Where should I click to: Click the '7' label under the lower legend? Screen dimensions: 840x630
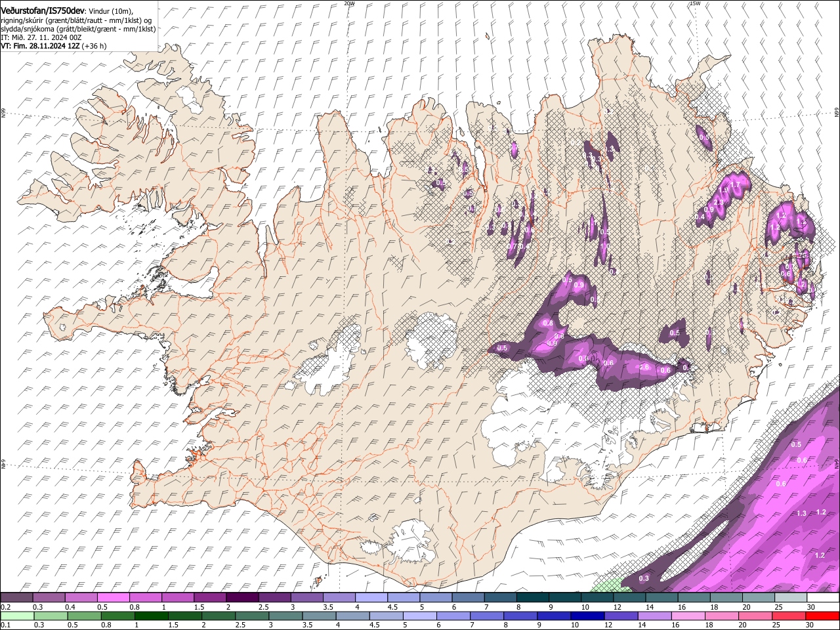pos(473,625)
